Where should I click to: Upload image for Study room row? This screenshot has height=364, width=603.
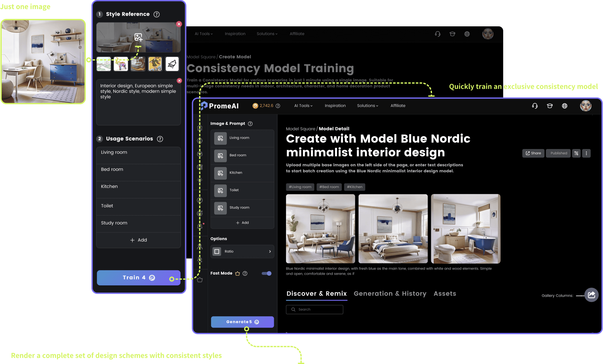[220, 208]
